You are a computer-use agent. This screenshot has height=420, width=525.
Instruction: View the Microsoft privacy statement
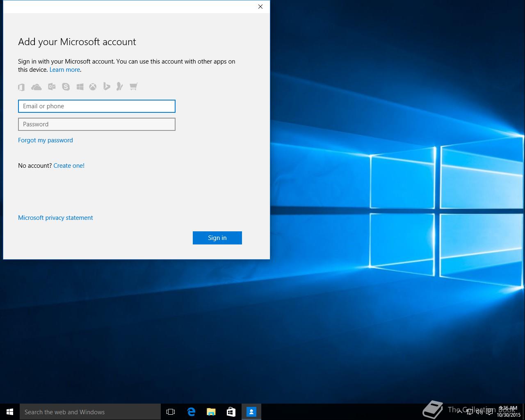pyautogui.click(x=55, y=218)
